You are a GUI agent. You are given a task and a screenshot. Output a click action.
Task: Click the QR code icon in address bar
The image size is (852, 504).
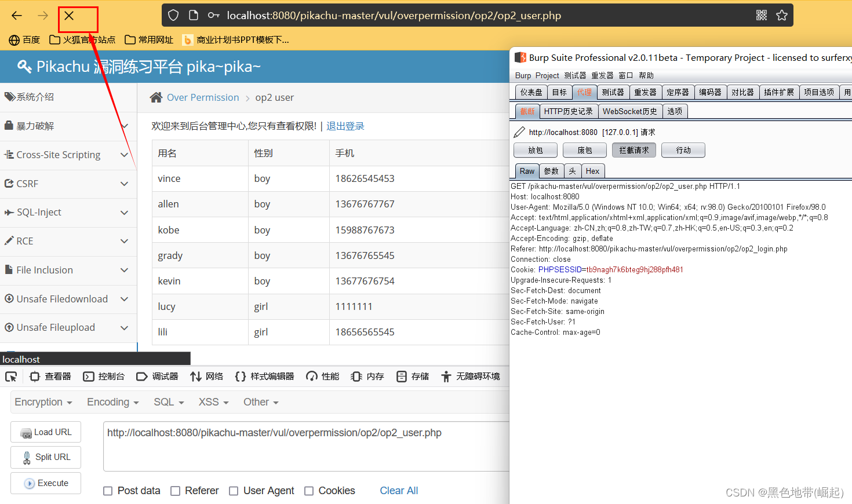pos(762,16)
